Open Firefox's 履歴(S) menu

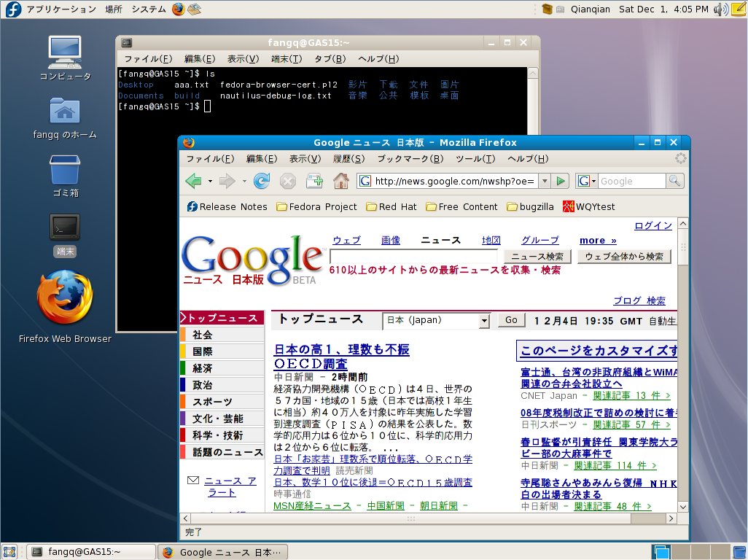[x=348, y=159]
